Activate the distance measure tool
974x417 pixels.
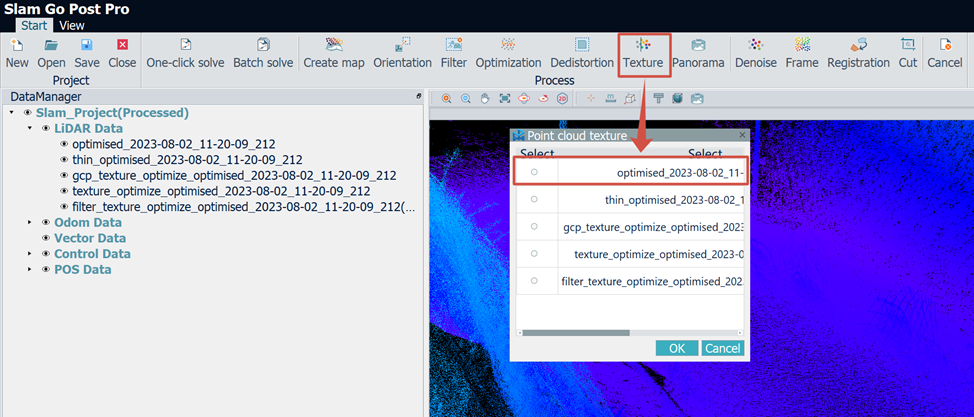click(x=610, y=98)
